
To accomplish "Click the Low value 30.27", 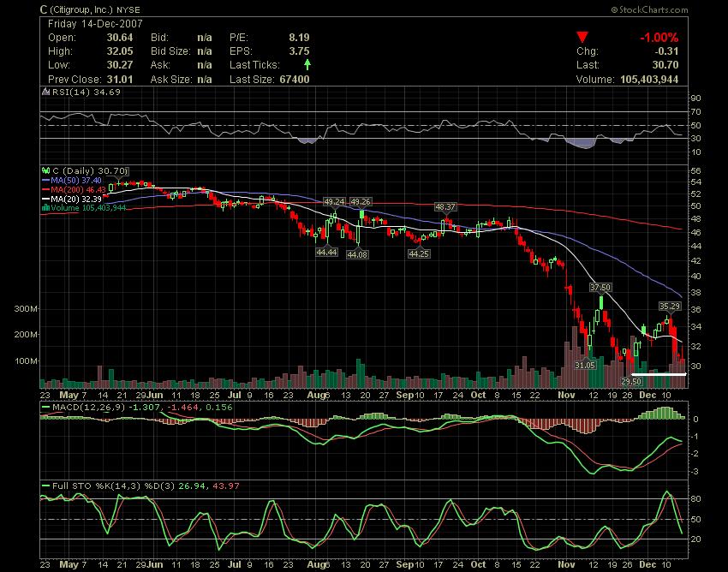I will [120, 65].
